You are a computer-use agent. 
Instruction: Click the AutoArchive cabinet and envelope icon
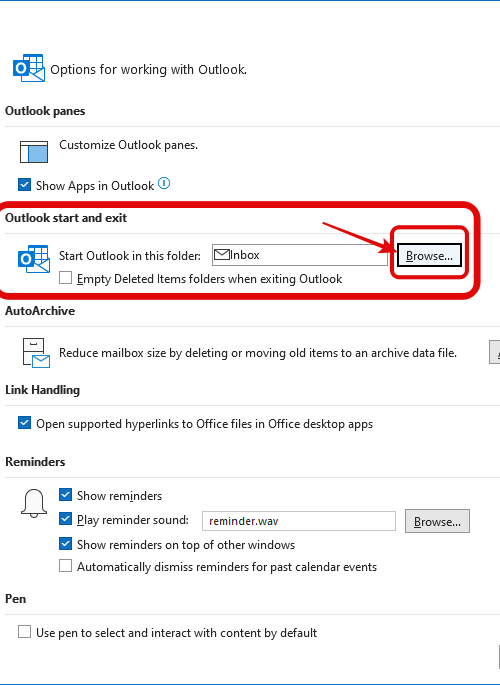tap(35, 353)
